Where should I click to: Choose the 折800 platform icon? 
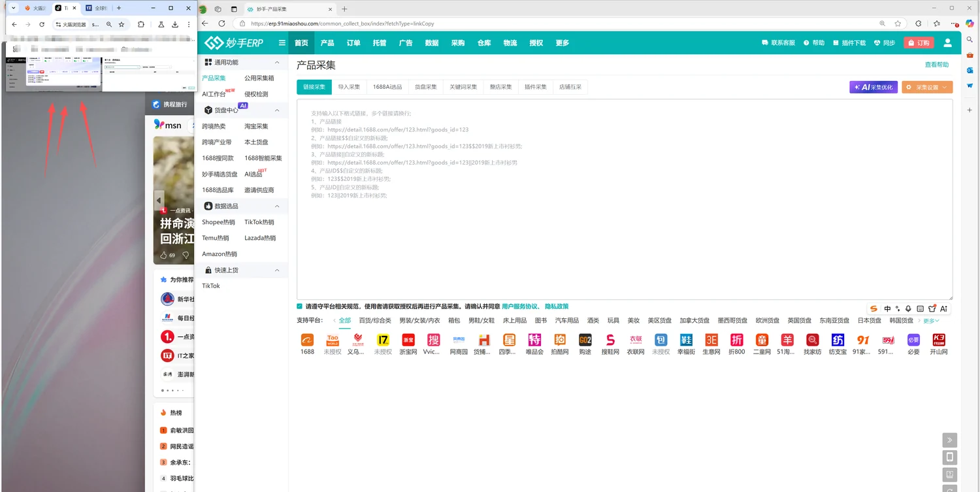736,340
